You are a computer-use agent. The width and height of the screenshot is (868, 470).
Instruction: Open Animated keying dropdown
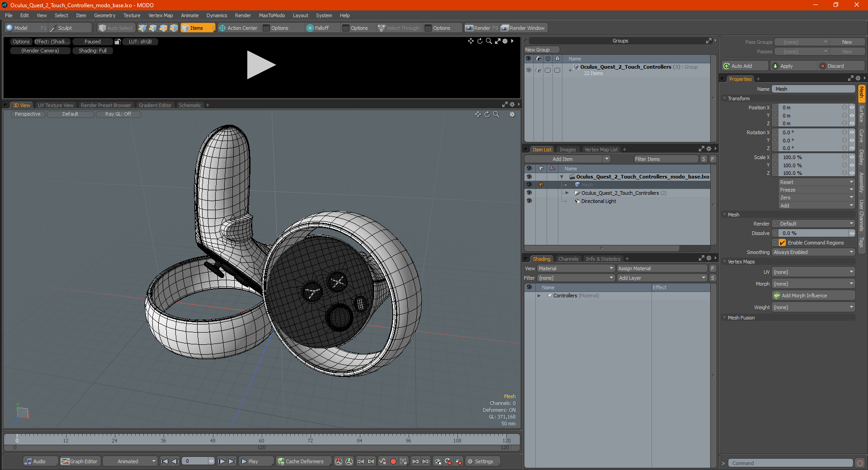130,461
